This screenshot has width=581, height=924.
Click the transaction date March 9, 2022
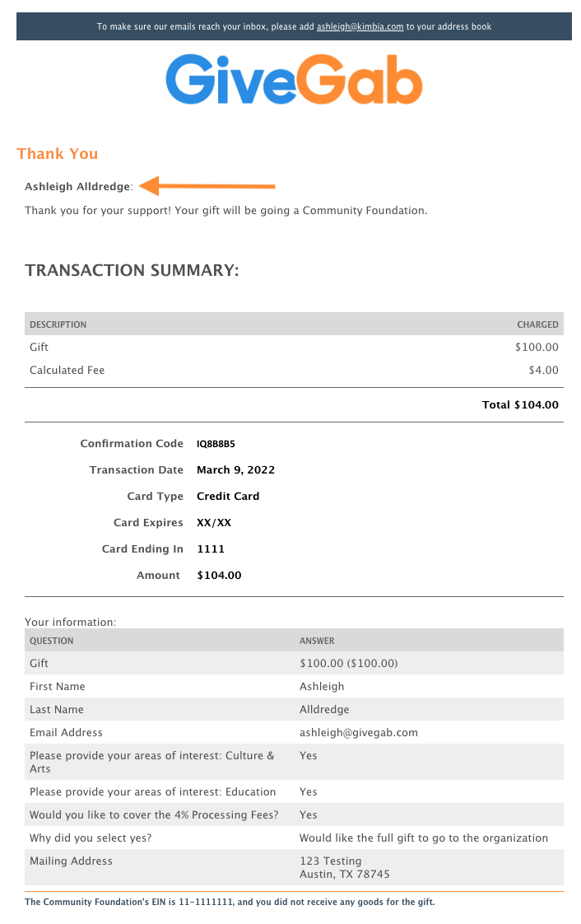(235, 469)
